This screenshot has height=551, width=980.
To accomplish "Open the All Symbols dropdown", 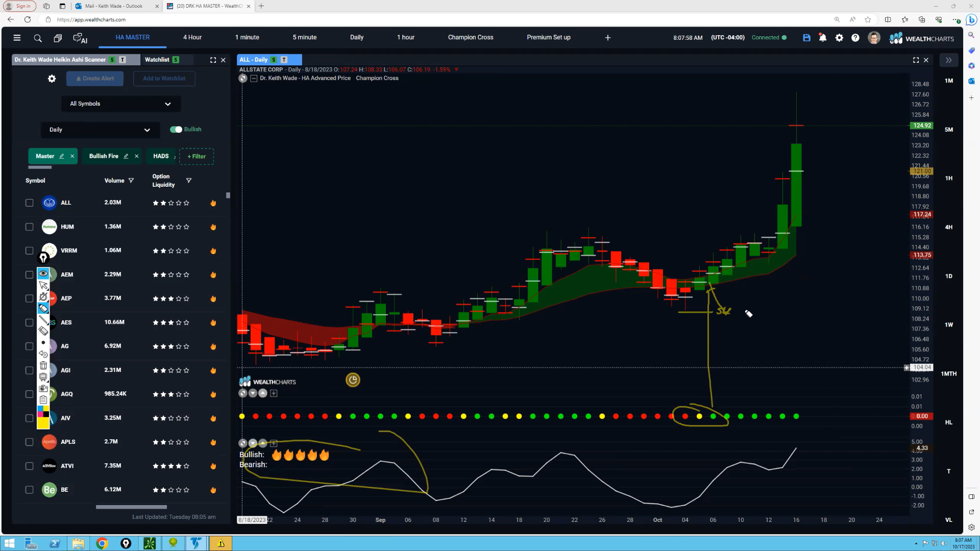I will coord(121,104).
